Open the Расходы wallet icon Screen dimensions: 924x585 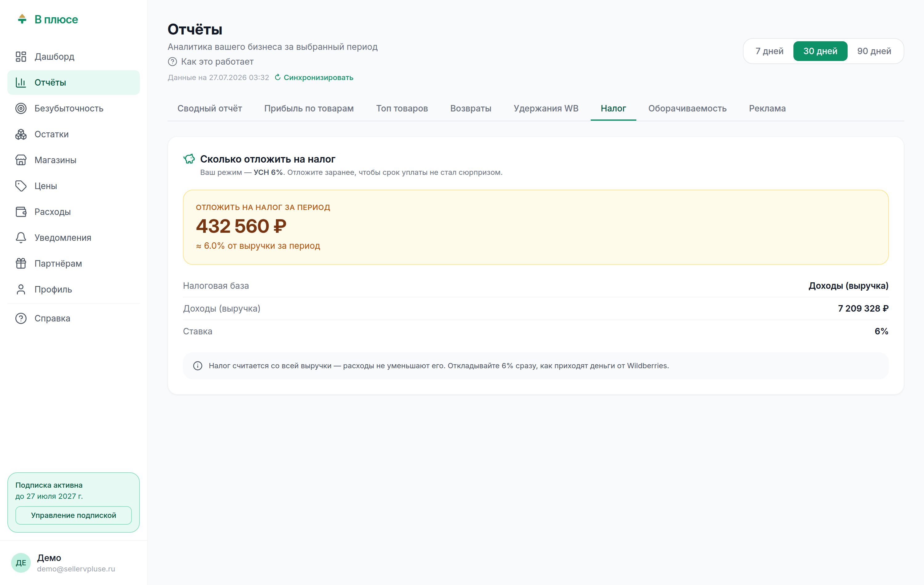[x=21, y=212]
